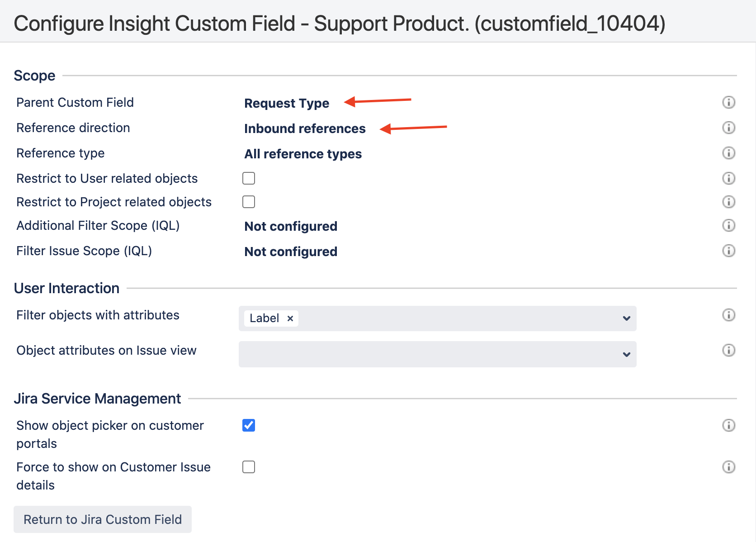Click info icon for Object attributes on Issue view
The width and height of the screenshot is (756, 542).
pos(728,350)
